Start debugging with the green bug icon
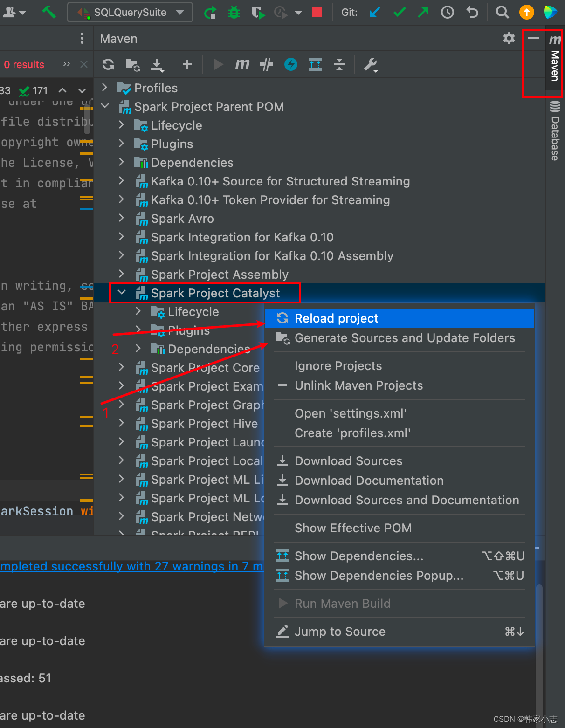This screenshot has width=565, height=728. click(x=234, y=13)
